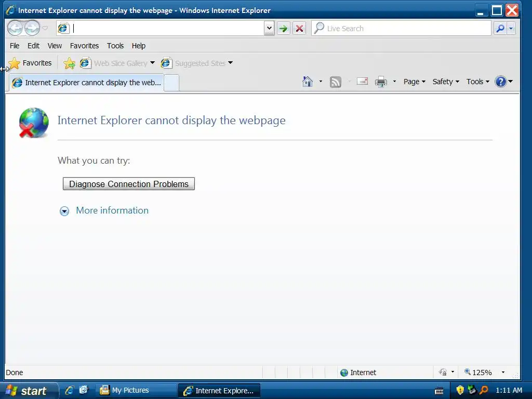This screenshot has height=399, width=532.
Task: Expand More information arrow icon
Action: click(64, 211)
